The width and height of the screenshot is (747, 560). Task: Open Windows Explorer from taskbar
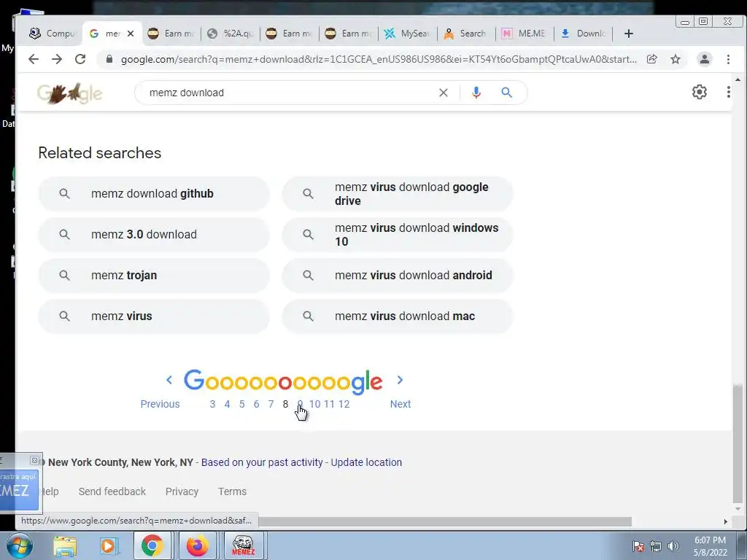click(65, 546)
